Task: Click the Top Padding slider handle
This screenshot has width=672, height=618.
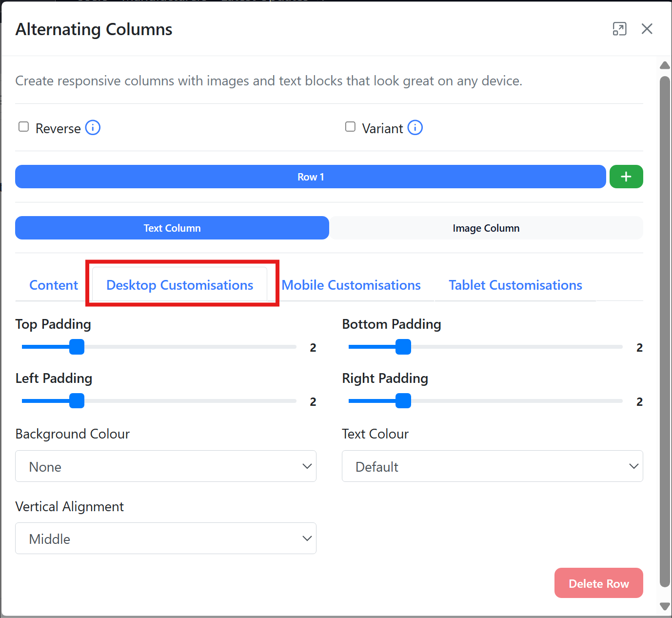Action: pos(77,347)
